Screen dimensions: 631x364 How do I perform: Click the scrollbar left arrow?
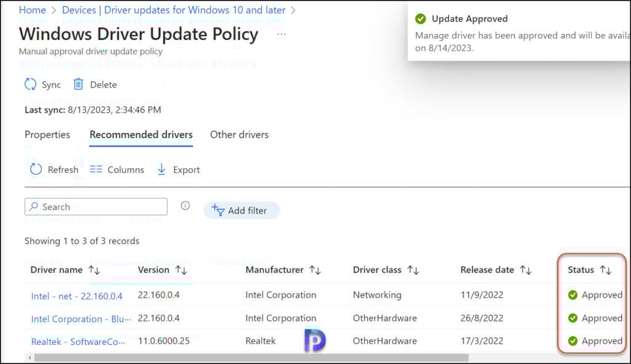coord(29,357)
